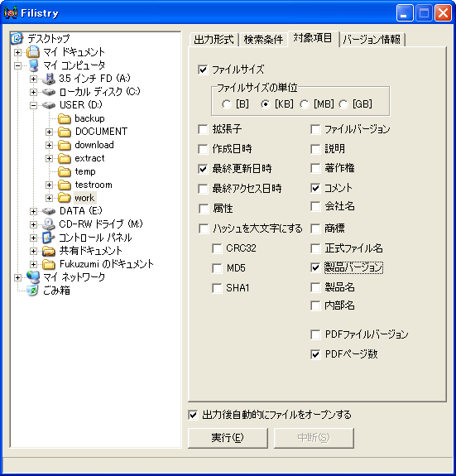Click the Filistry app icon in title bar
The width and height of the screenshot is (456, 476).
point(11,13)
